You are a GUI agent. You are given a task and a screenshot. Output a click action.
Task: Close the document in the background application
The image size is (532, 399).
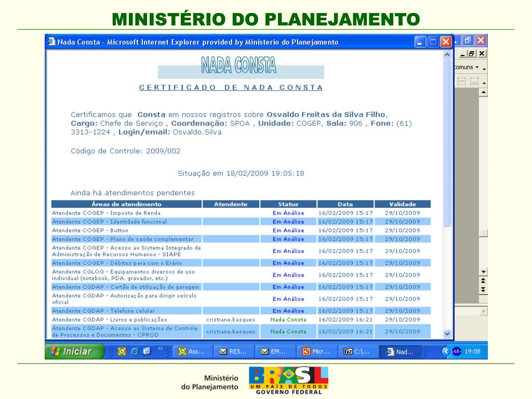(482, 54)
